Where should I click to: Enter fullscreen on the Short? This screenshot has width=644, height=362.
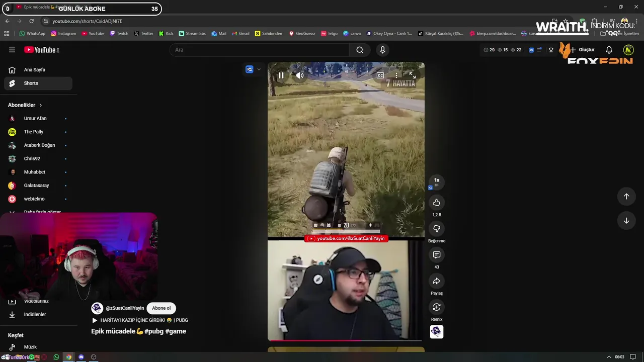[412, 75]
